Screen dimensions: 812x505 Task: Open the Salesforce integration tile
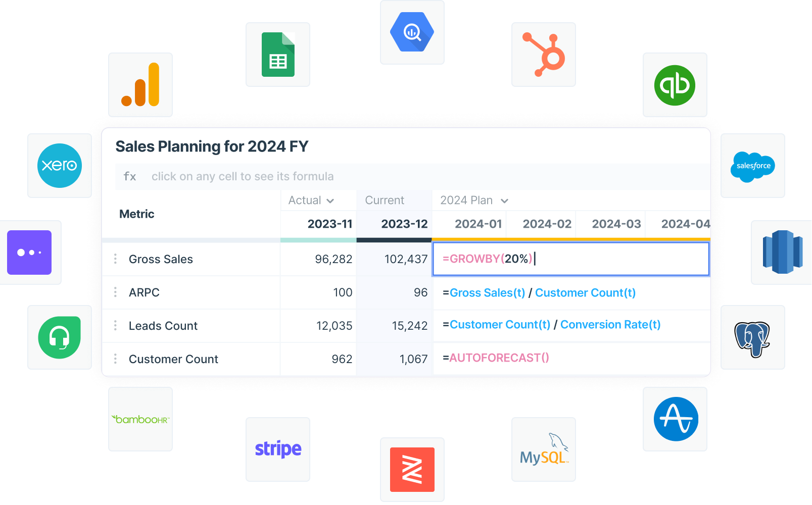click(753, 166)
